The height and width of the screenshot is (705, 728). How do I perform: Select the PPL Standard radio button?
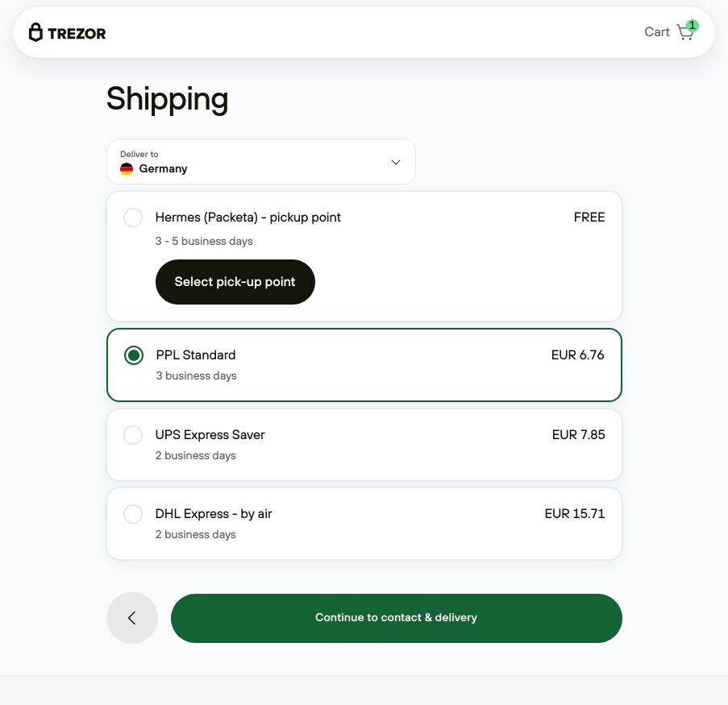click(134, 355)
